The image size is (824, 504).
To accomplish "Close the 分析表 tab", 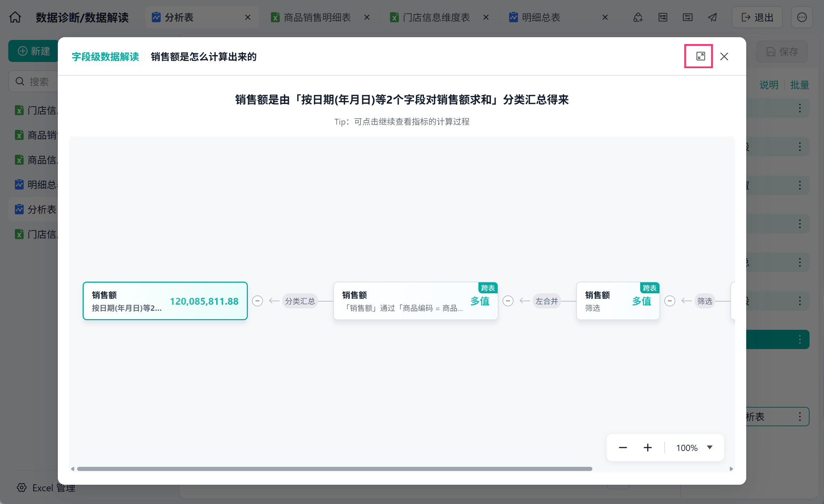I will (x=247, y=17).
